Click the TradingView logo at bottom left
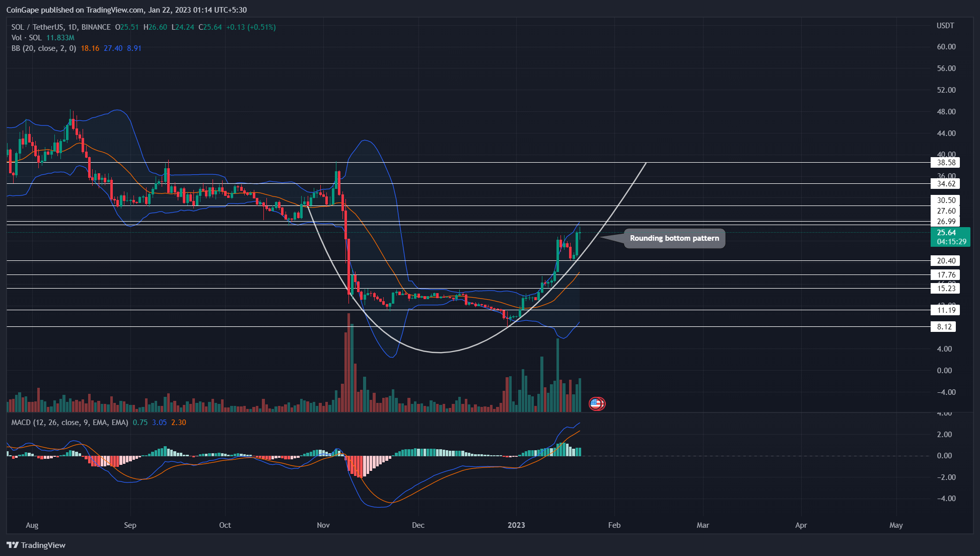980x556 pixels. pyautogui.click(x=36, y=545)
